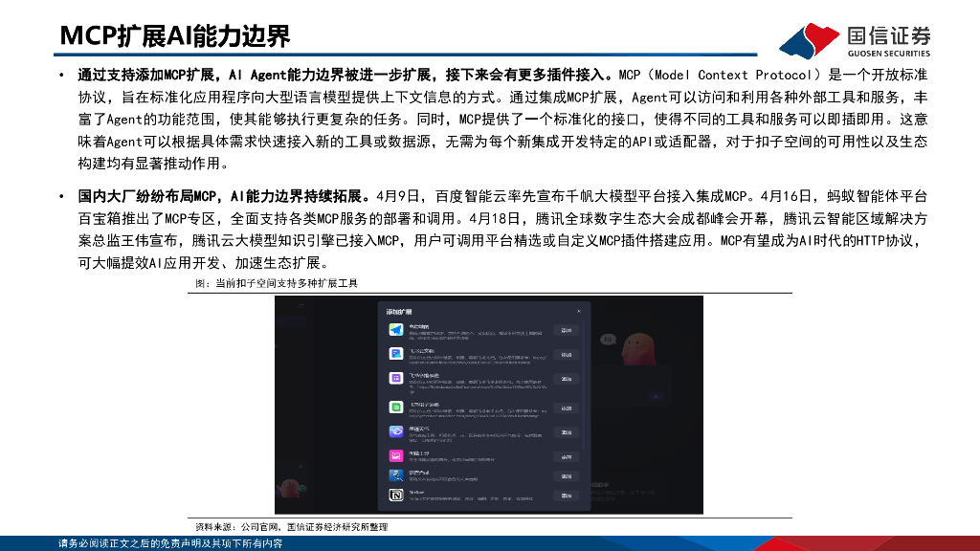The width and height of the screenshot is (980, 551).
Task: Add the voice synthesis extension
Action: tap(567, 476)
